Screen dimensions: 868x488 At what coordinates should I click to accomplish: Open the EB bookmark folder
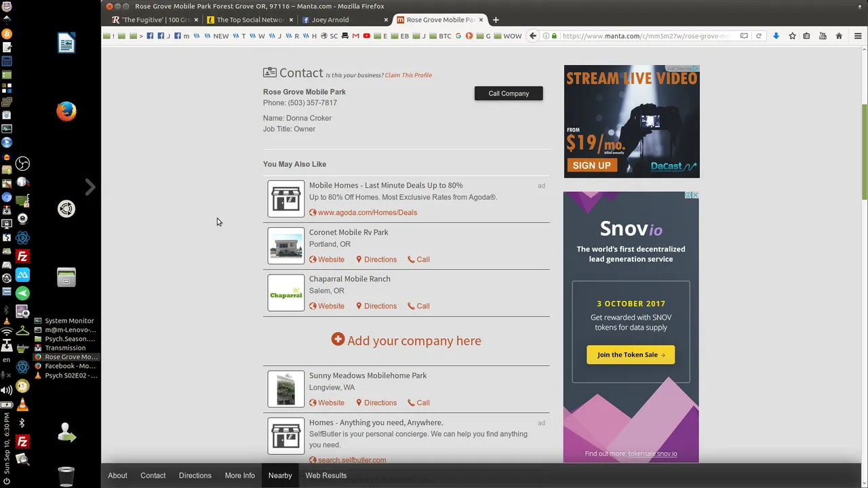click(x=401, y=36)
